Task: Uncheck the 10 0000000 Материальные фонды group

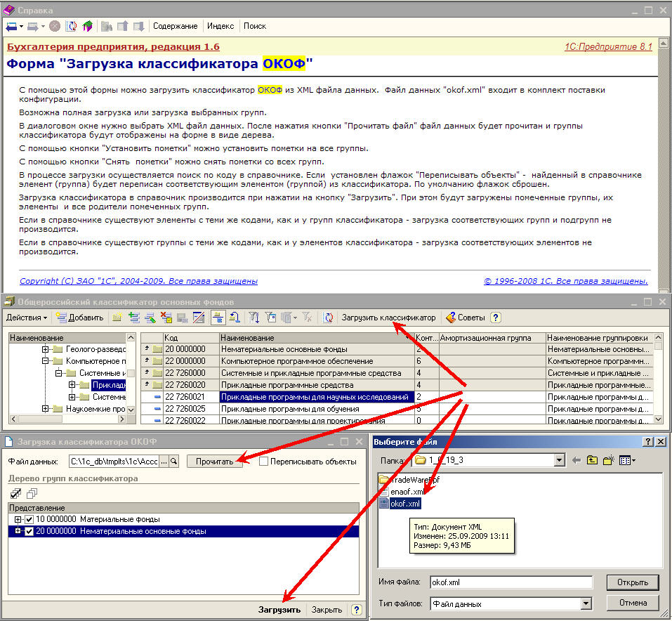Action: 29,519
